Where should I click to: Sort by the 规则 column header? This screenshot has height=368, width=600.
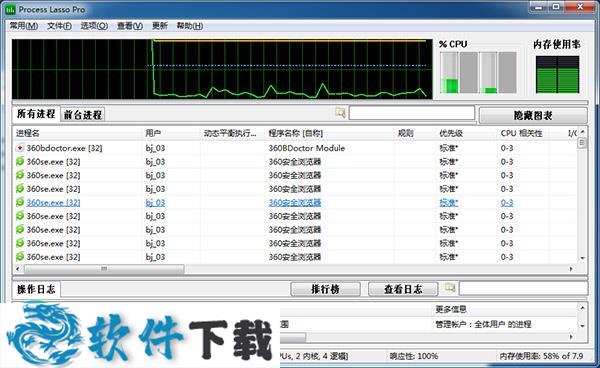pyautogui.click(x=406, y=133)
